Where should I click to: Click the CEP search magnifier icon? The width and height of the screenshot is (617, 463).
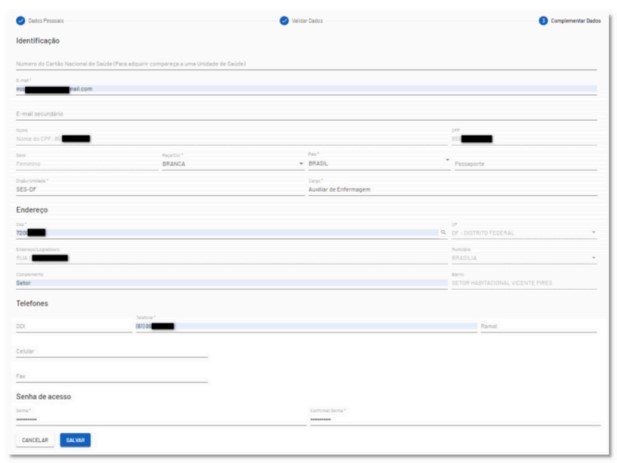(443, 232)
